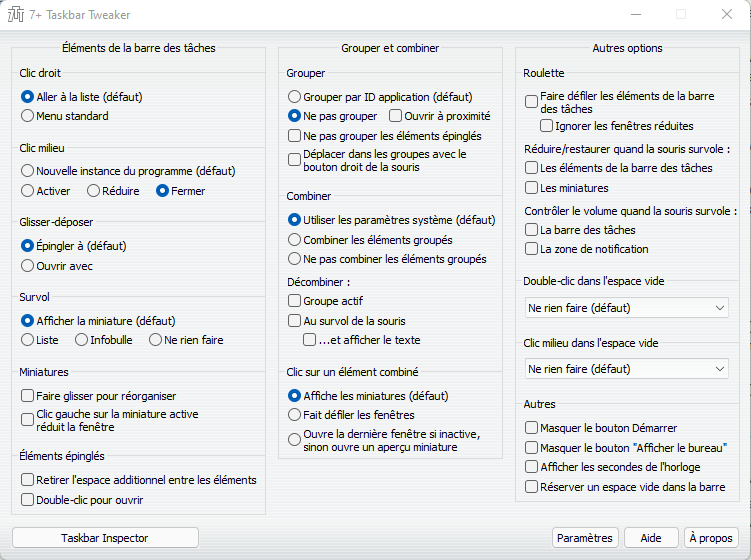Check 'Masquer le bouton Démarrer'

point(532,428)
